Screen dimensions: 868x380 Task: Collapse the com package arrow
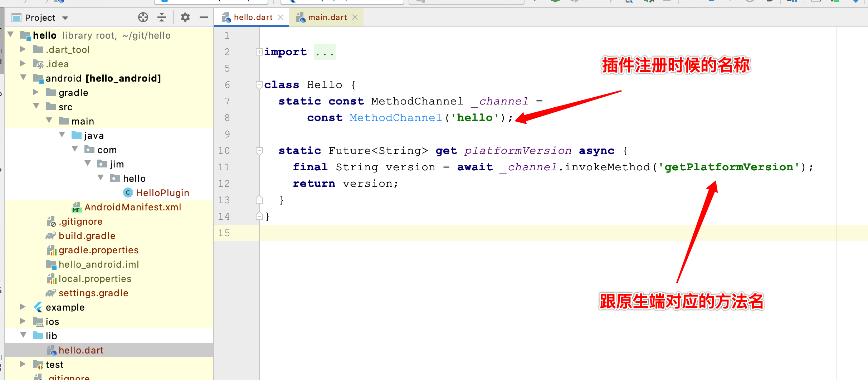click(75, 149)
